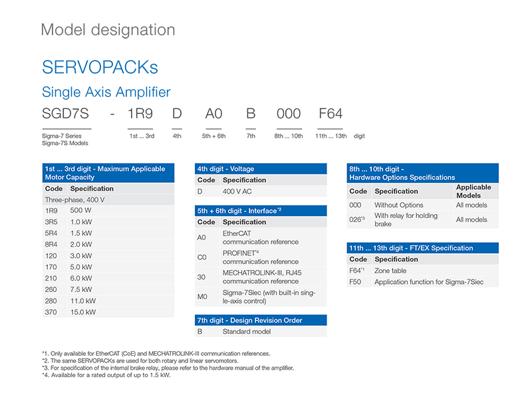Click the '7th digit - Design Revision Order' header
The width and height of the screenshot is (532, 407).
click(x=261, y=320)
